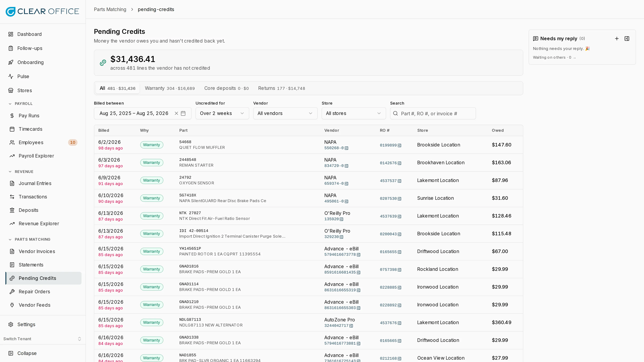This screenshot has width=644, height=362.
Task: Open RO 4537676 side panel icon
Action: pyautogui.click(x=399, y=323)
